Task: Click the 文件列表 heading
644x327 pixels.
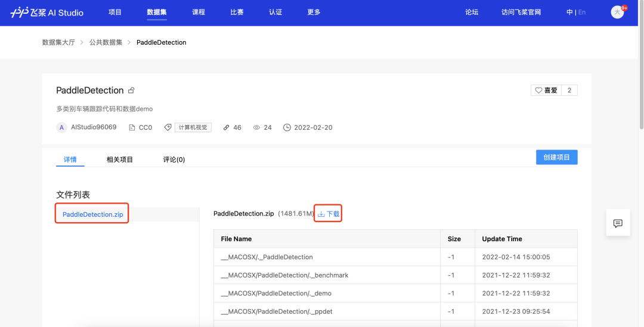Action: (73, 195)
